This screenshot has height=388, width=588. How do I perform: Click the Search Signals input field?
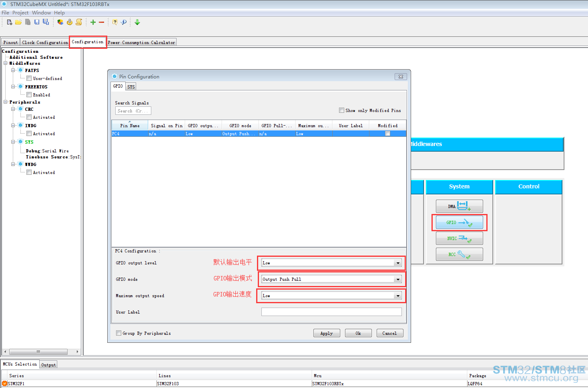pyautogui.click(x=133, y=111)
